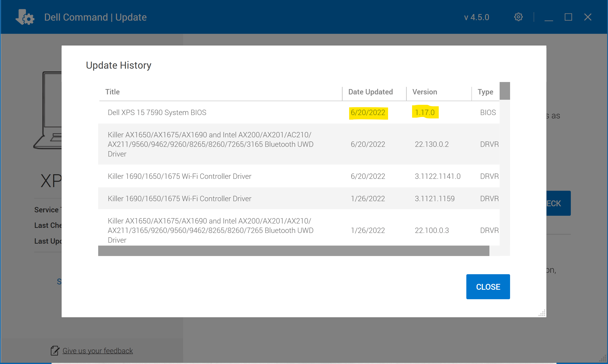608x364 pixels.
Task: Sort by the Title column header
Action: (113, 92)
